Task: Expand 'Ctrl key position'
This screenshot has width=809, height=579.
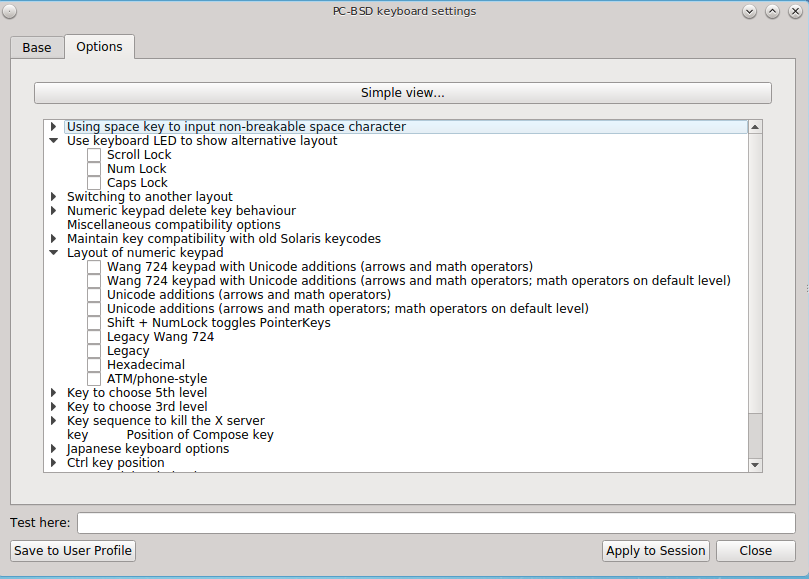Action: coord(53,462)
